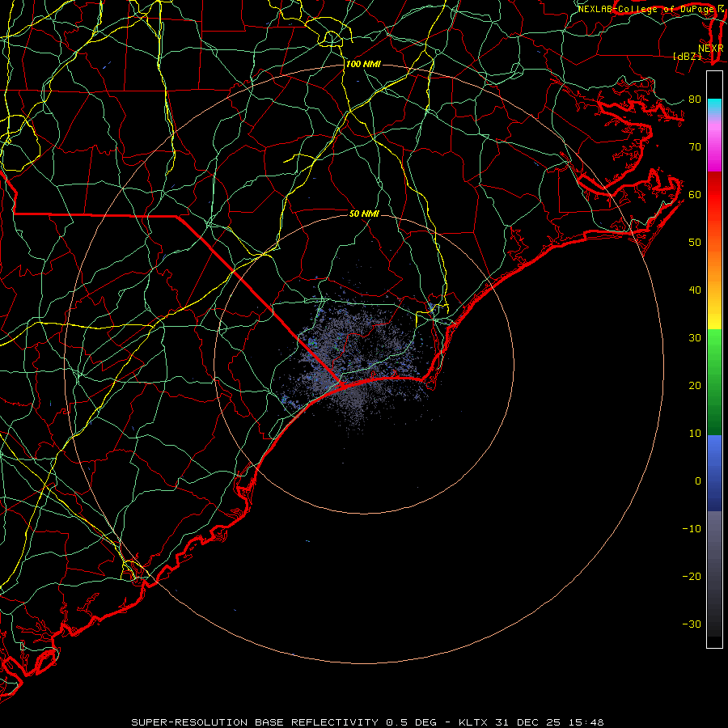Click the "50 NMI" range ring label
728x728 pixels.
[x=364, y=214]
